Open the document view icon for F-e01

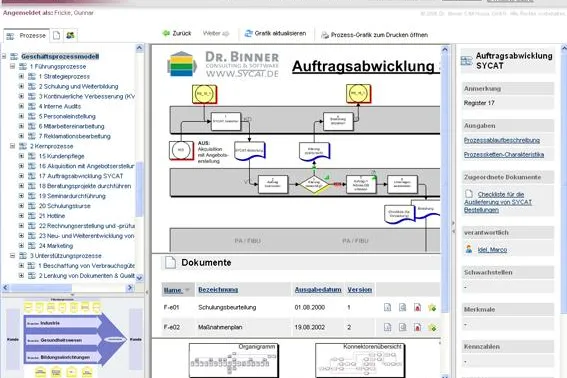click(387, 307)
